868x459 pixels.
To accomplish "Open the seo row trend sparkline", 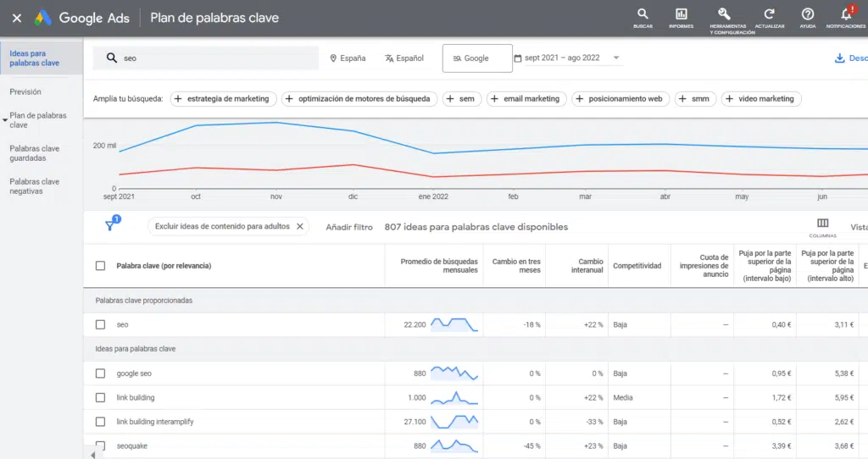I will tap(454, 324).
